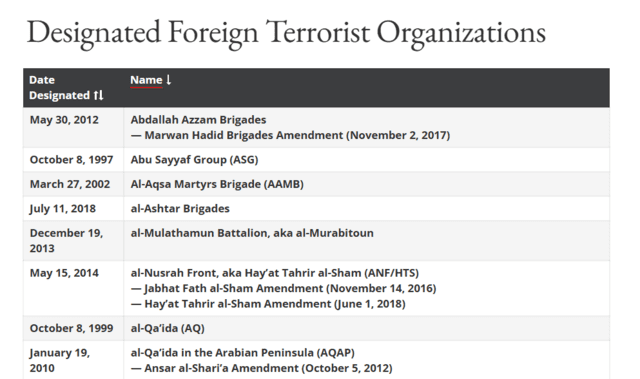Select the October 8, 1997 date cell
Screen dimensions: 640x379
pos(71,160)
